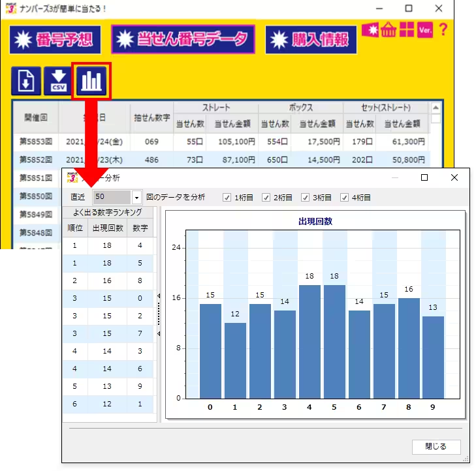The height and width of the screenshot is (471, 476).
Task: Minimize the main Numbers3 window
Action: [379, 8]
